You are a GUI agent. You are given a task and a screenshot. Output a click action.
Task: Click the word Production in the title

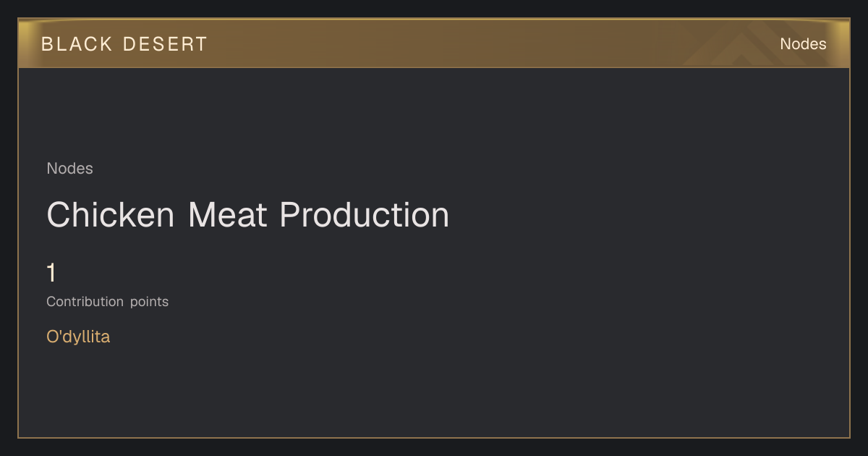point(365,215)
